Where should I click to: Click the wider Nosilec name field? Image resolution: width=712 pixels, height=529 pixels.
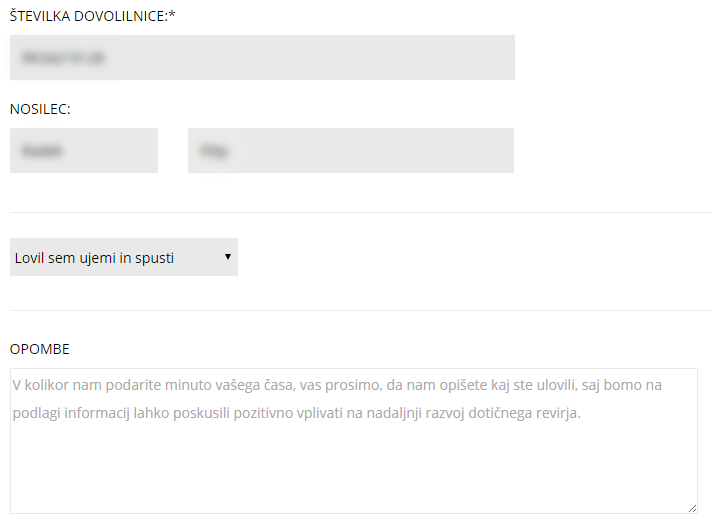point(351,150)
